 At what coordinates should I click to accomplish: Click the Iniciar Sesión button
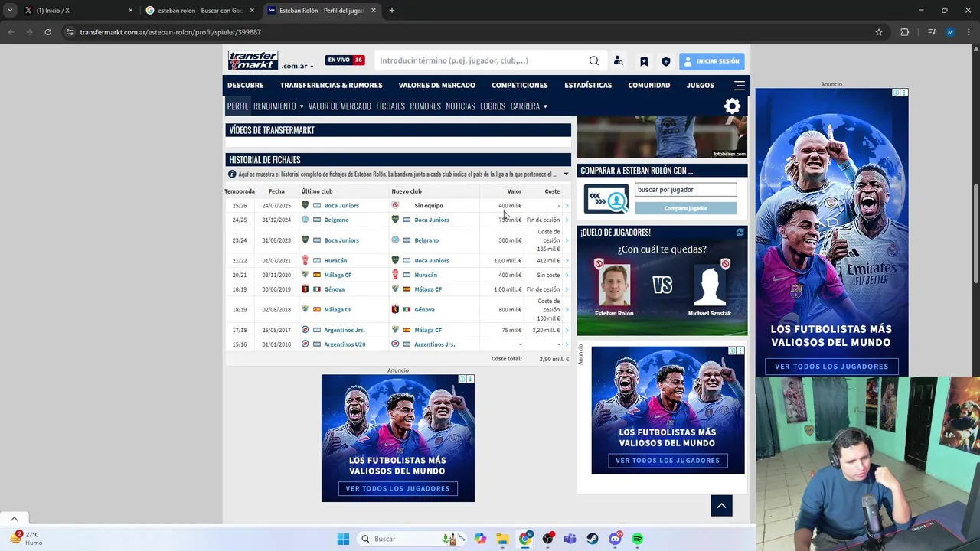(711, 61)
